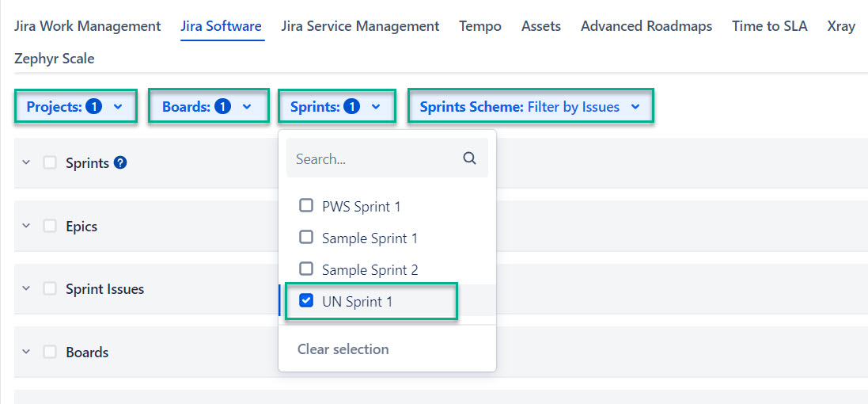Uncheck the UN Sprint 1 checkbox
The width and height of the screenshot is (868, 404).
coord(306,301)
